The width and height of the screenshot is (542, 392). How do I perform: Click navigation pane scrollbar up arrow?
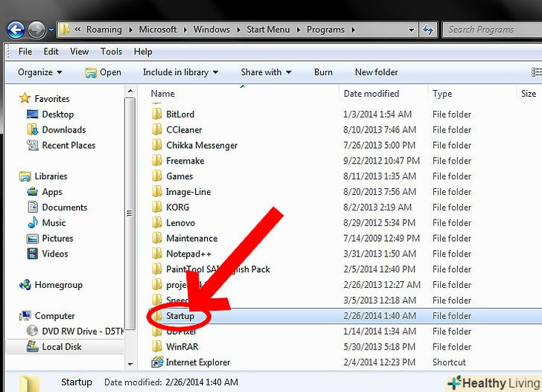(130, 91)
